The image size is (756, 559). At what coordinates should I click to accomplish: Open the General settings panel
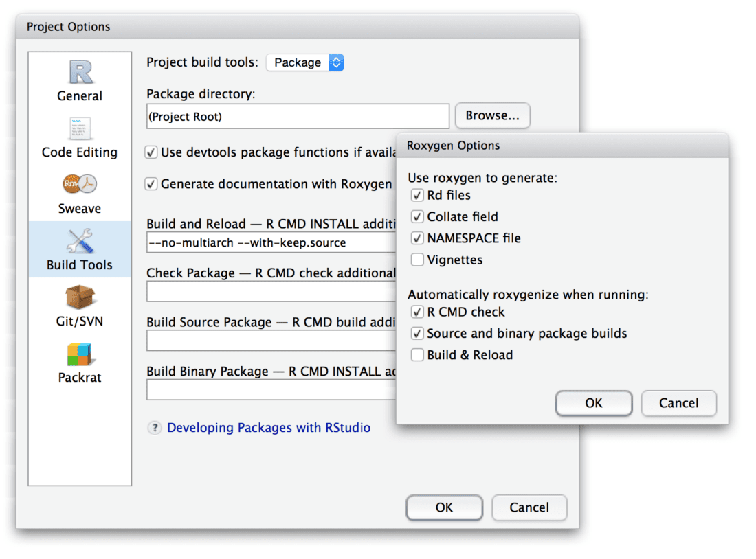(x=78, y=80)
